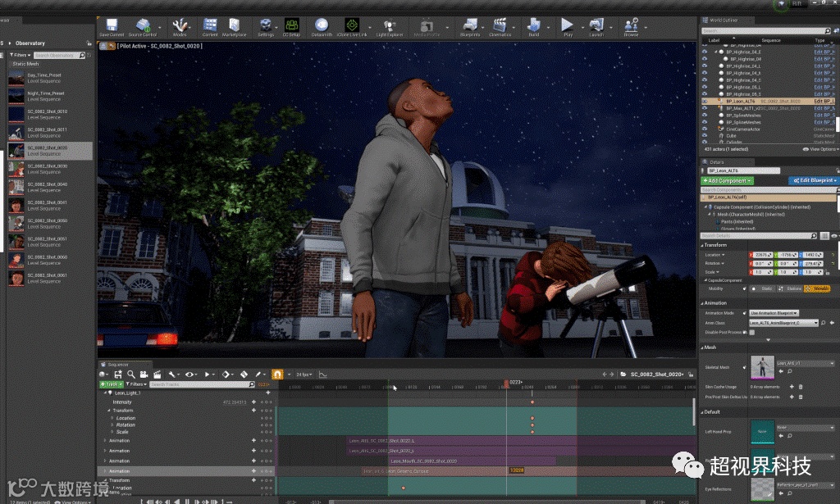Open the Edit Blueprint dropdown
This screenshot has width=840, height=504.
click(x=814, y=181)
